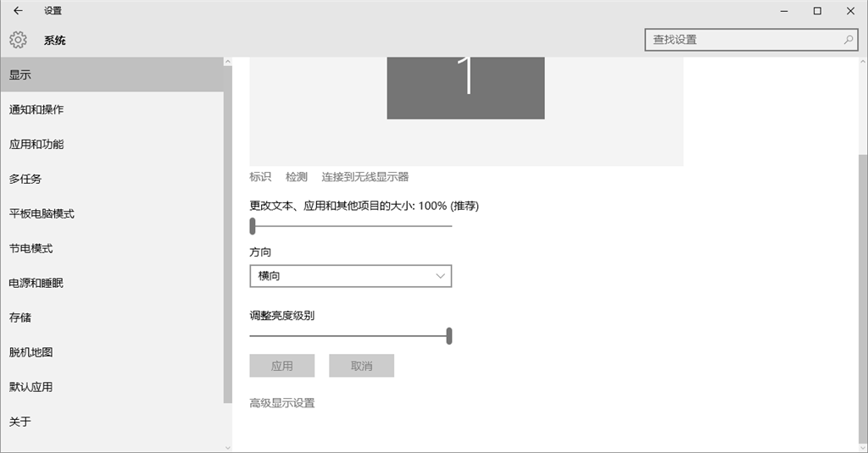The width and height of the screenshot is (868, 453).
Task: Click the settings gear icon
Action: pyautogui.click(x=18, y=40)
